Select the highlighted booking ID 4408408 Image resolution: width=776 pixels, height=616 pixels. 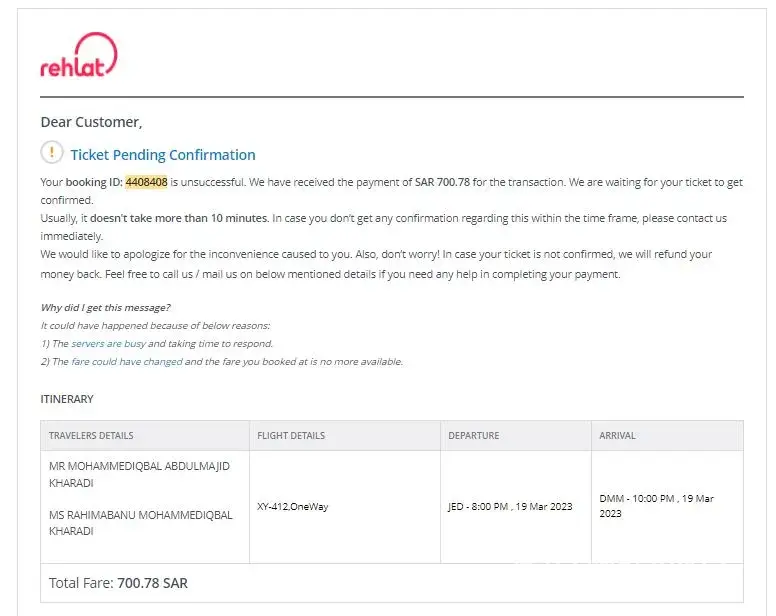pyautogui.click(x=146, y=182)
